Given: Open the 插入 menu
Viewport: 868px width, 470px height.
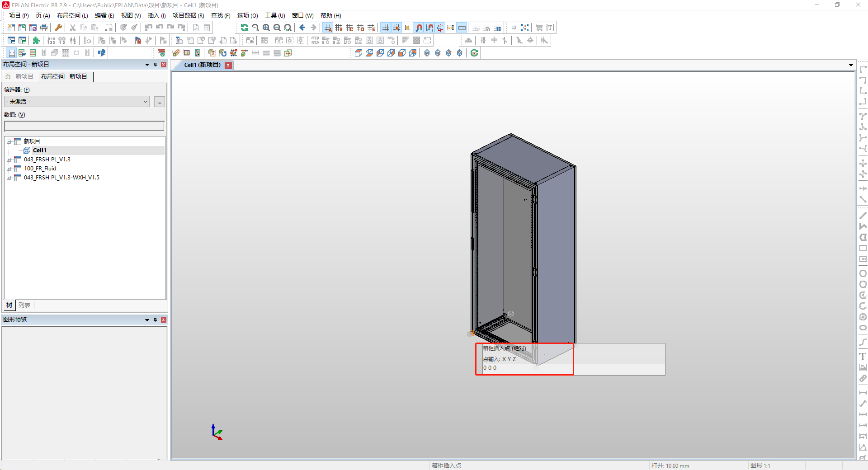Looking at the screenshot, I should [157, 15].
